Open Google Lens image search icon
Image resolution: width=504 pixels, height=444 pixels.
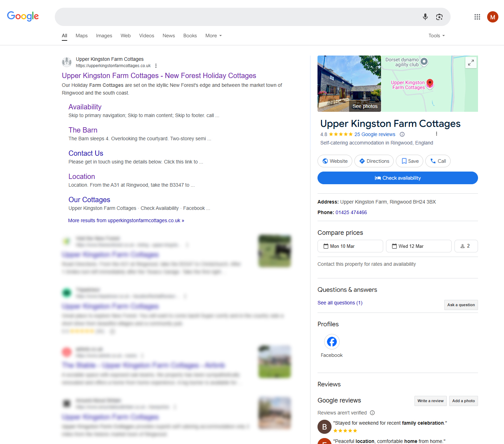[x=439, y=17]
